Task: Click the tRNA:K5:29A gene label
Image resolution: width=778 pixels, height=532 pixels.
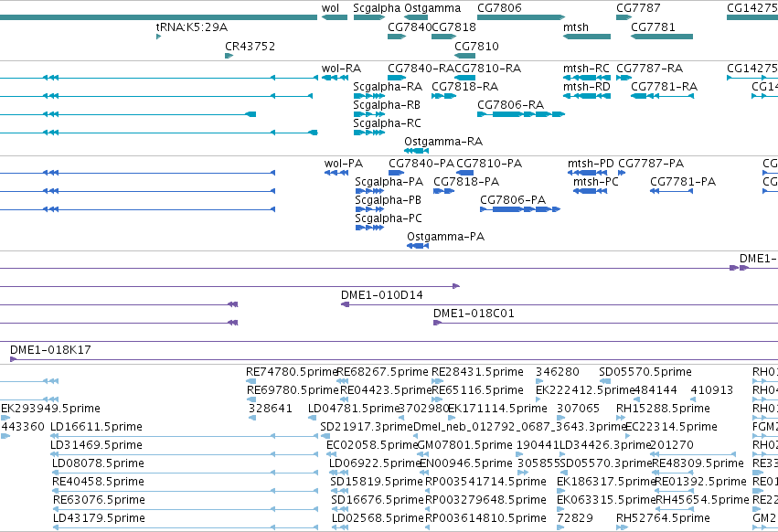Action: click(x=191, y=27)
